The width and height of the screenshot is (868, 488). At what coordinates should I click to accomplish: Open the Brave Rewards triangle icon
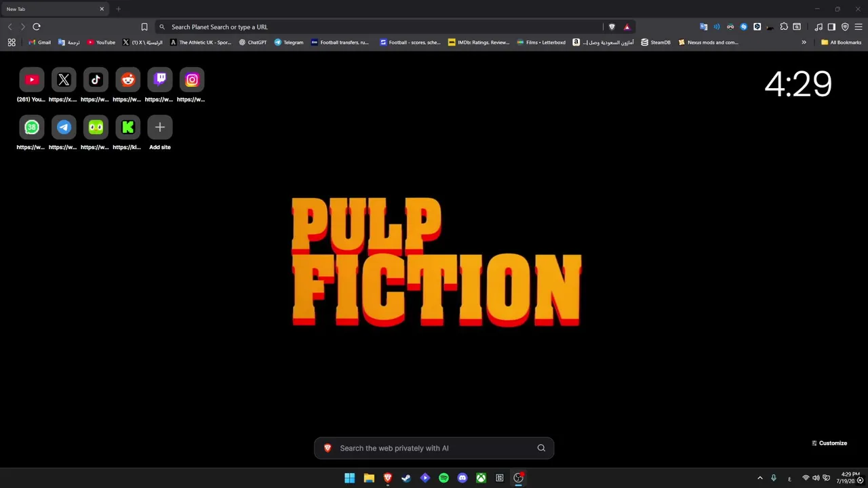click(x=627, y=27)
